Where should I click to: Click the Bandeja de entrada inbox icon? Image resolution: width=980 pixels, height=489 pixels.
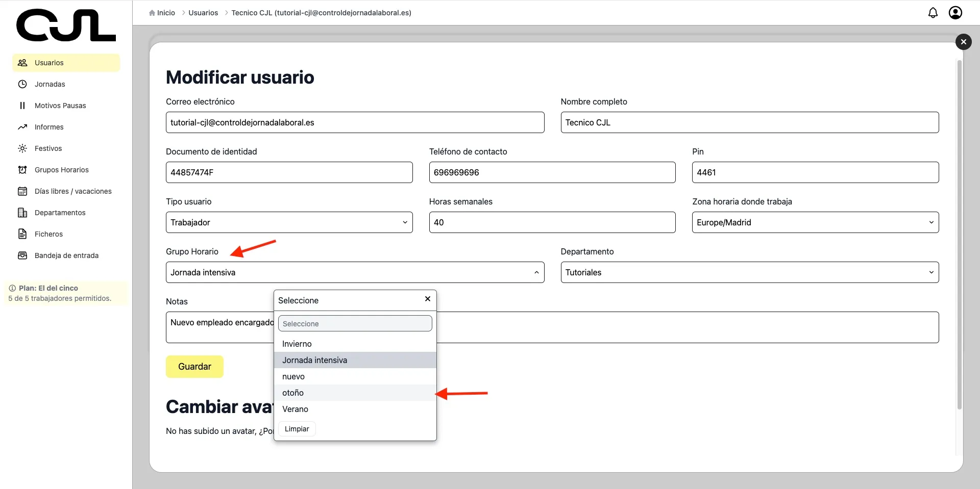point(22,255)
